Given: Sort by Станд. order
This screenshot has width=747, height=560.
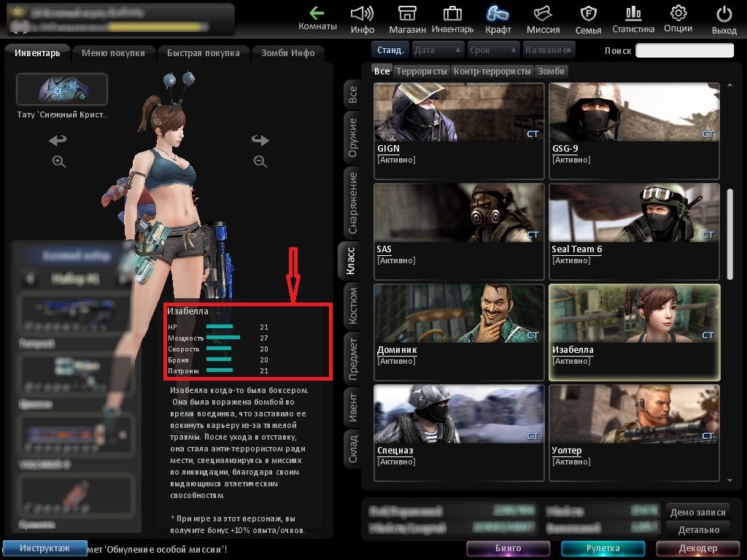Looking at the screenshot, I should [391, 50].
